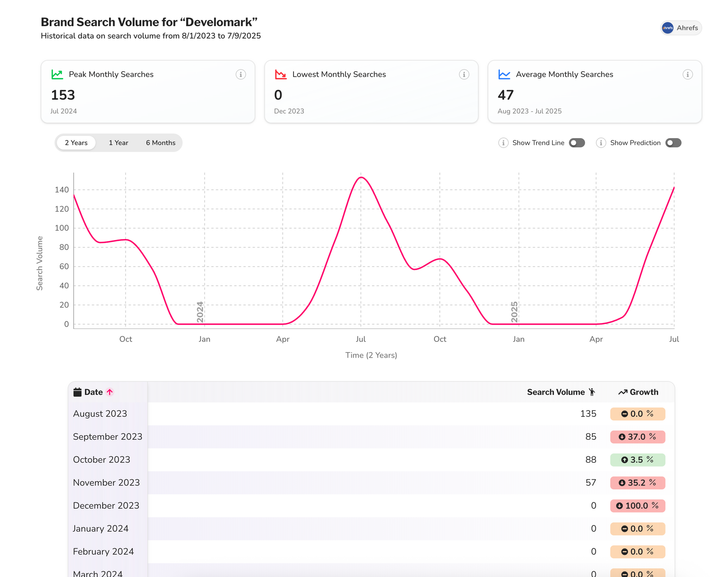The width and height of the screenshot is (728, 577).
Task: Click the trending arrow icon beside Growth
Action: (623, 392)
